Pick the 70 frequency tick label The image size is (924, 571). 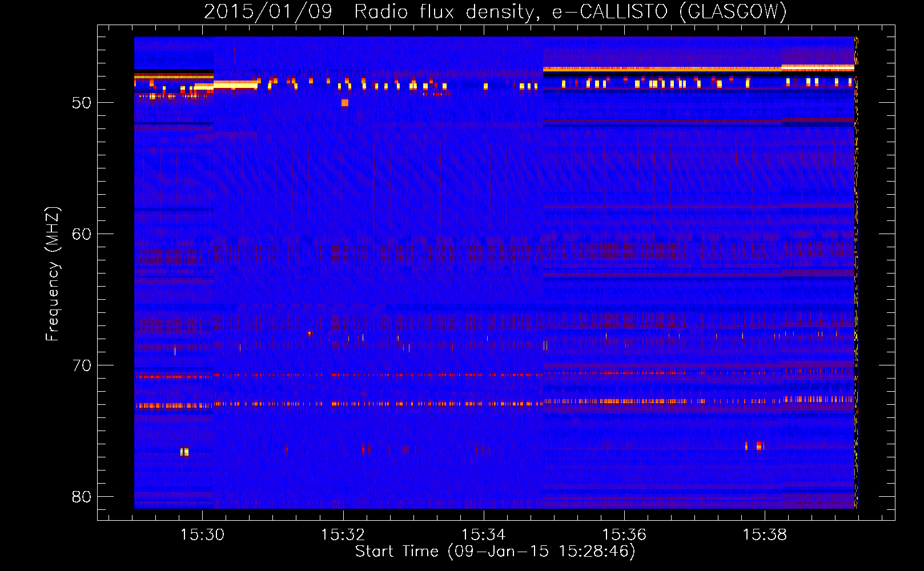point(82,365)
